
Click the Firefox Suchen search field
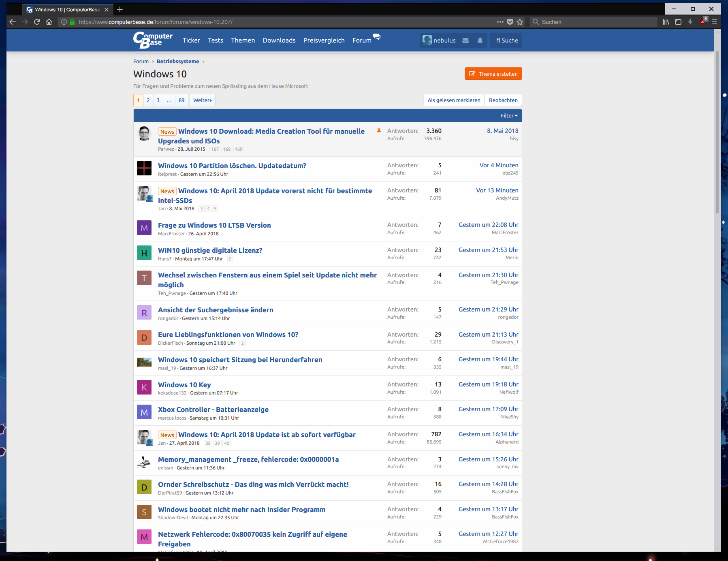tap(594, 22)
